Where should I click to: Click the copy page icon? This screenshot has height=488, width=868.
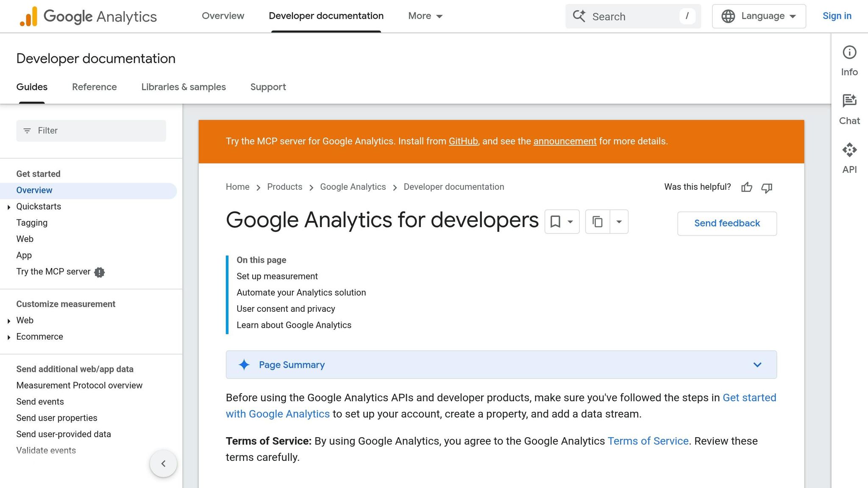click(598, 221)
